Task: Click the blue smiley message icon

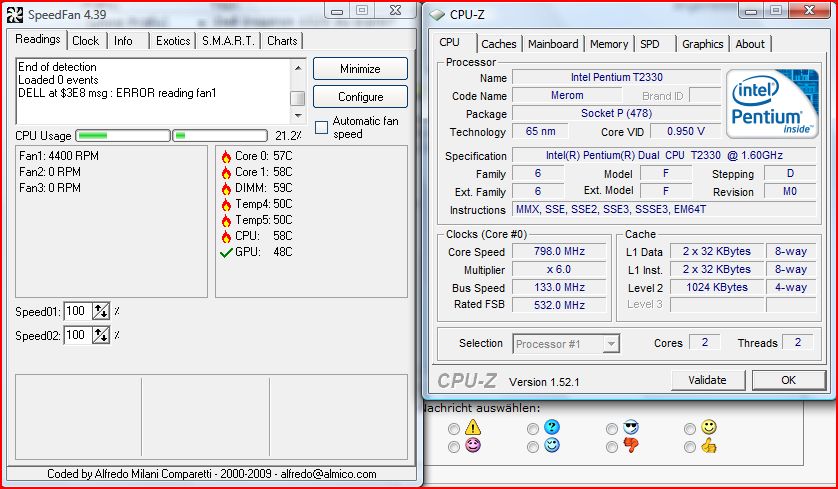Action: click(552, 445)
